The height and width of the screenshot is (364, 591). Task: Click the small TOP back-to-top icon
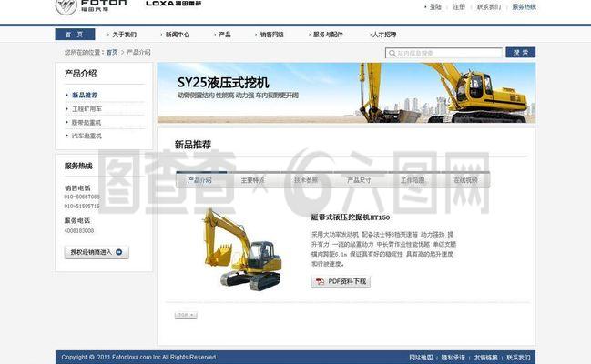click(184, 315)
